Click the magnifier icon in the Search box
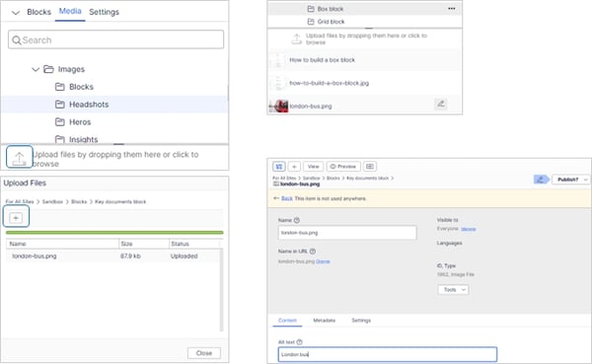This screenshot has height=364, width=592. coord(16,40)
